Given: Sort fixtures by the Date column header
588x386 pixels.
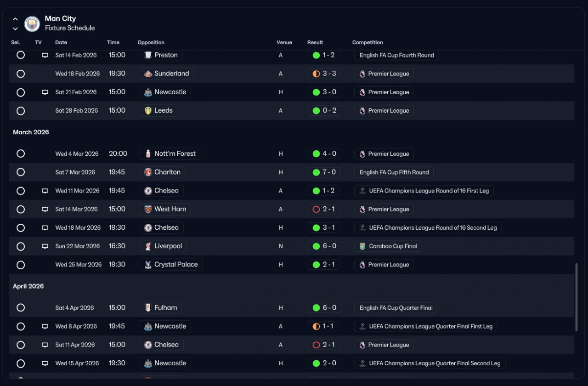Looking at the screenshot, I should point(61,42).
